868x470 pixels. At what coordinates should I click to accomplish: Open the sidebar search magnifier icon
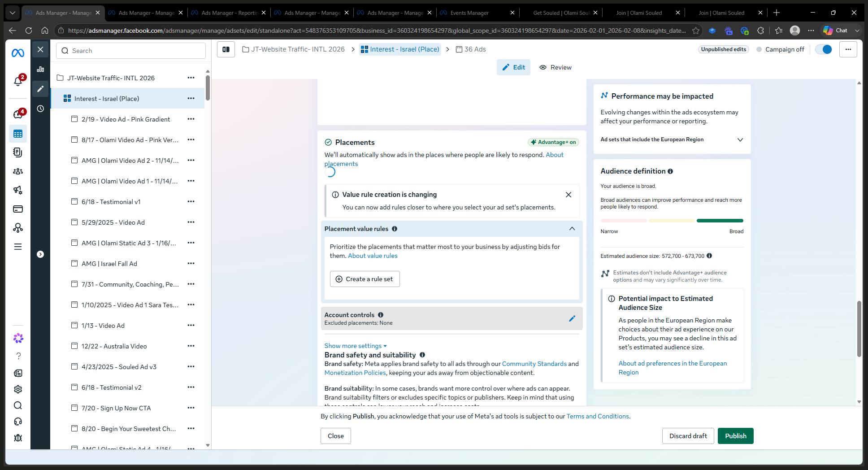pyautogui.click(x=18, y=405)
